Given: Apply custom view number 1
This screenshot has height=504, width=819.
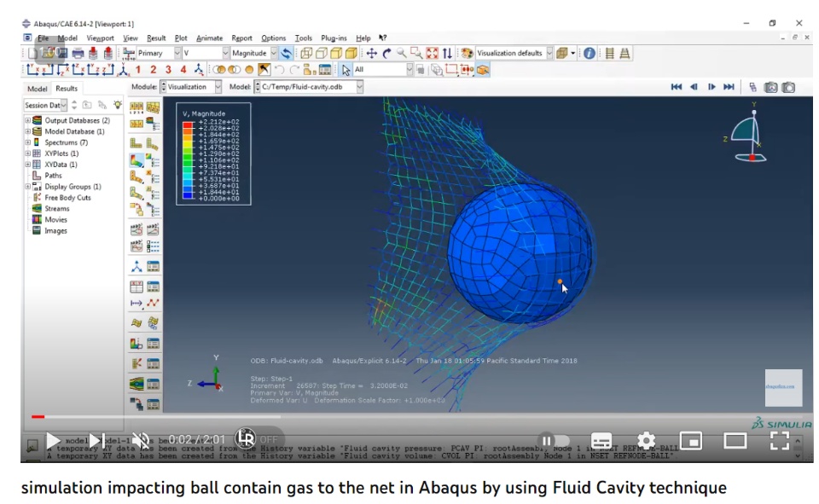Looking at the screenshot, I should [138, 69].
